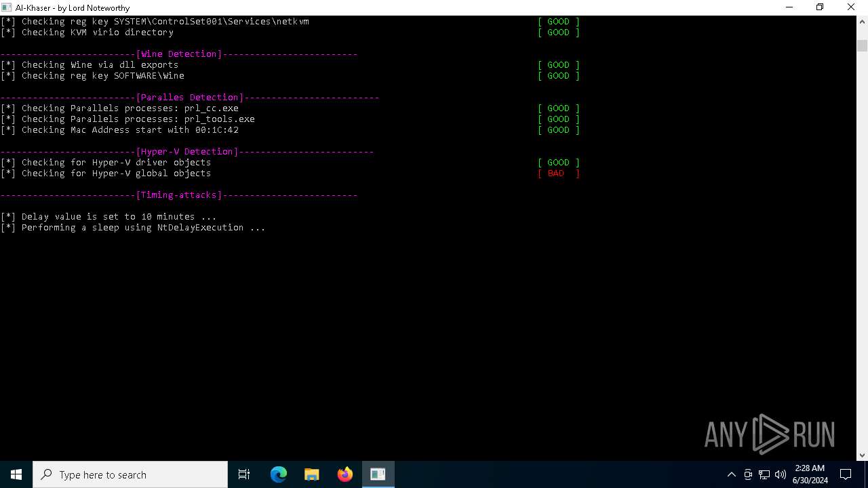Launch Firefox from taskbar

345,474
